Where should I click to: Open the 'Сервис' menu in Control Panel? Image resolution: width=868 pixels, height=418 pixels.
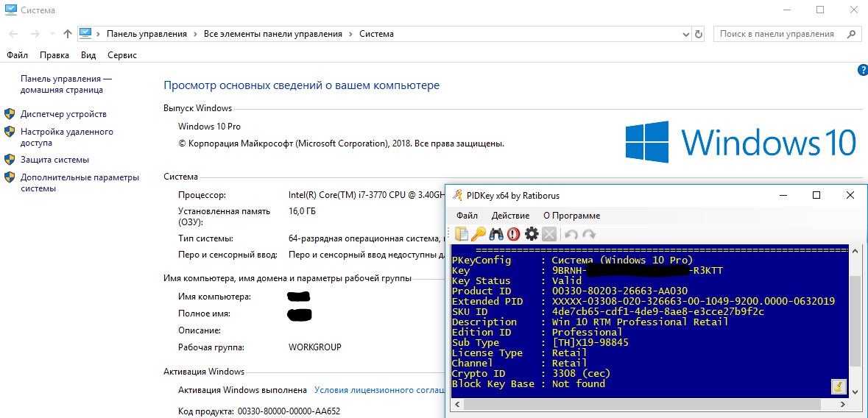(x=121, y=55)
